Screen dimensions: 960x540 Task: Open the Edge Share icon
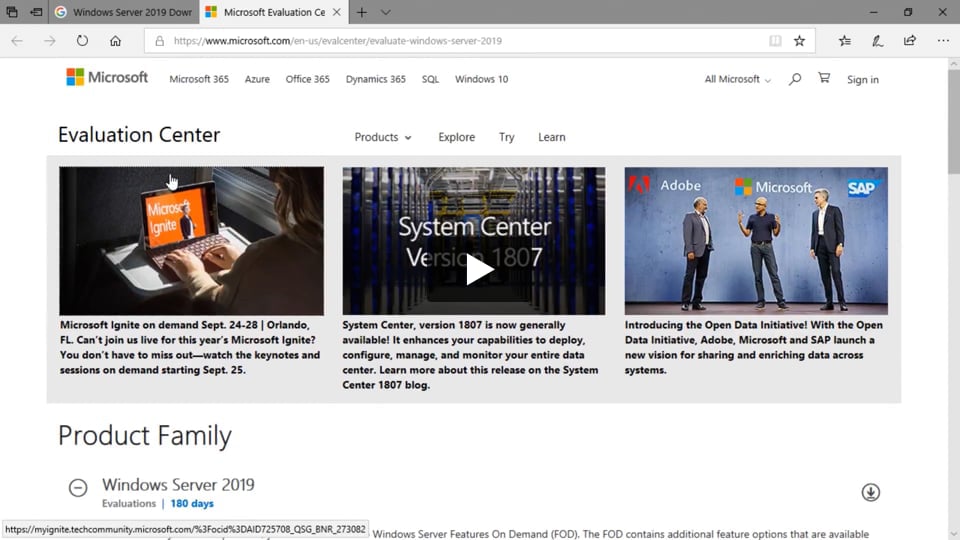[909, 41]
